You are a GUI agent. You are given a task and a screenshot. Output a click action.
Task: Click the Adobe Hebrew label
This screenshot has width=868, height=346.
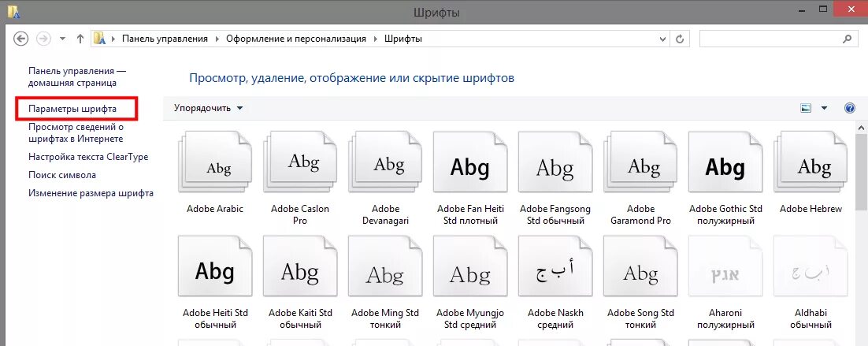[811, 209]
